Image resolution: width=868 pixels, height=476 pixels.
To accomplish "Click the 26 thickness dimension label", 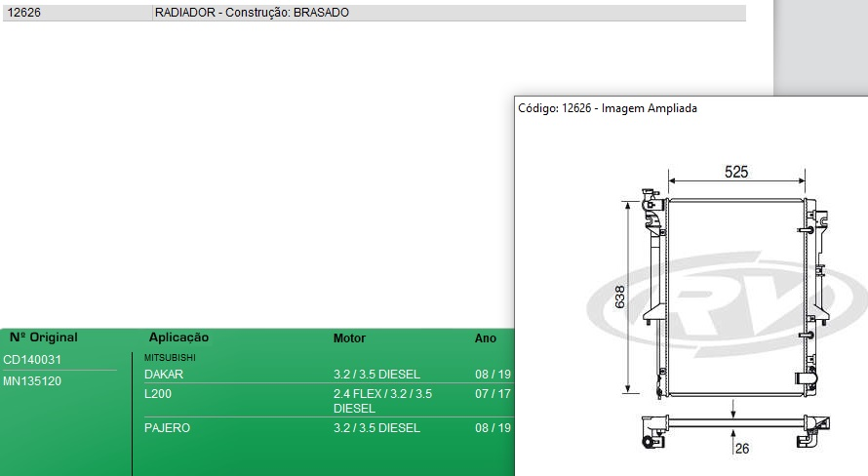I will 741,449.
